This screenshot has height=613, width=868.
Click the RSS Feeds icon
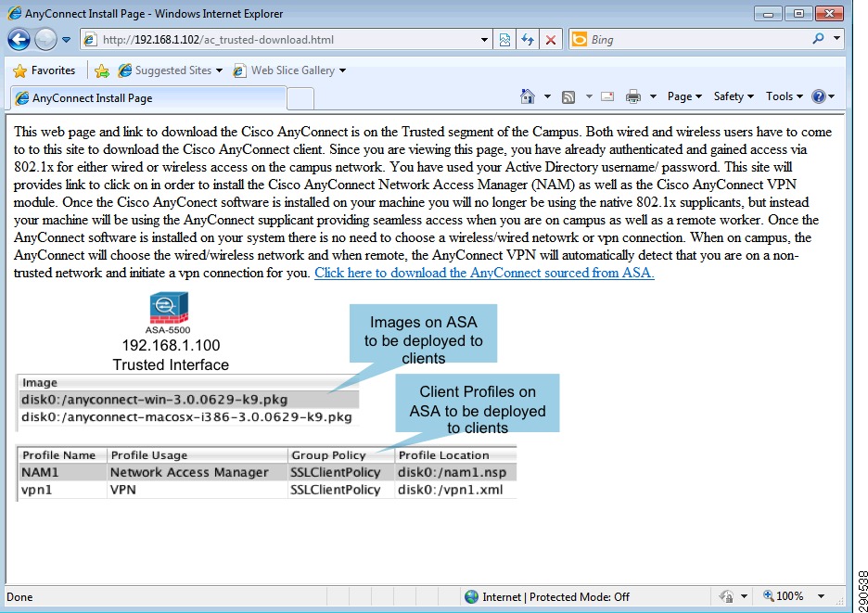click(x=568, y=96)
